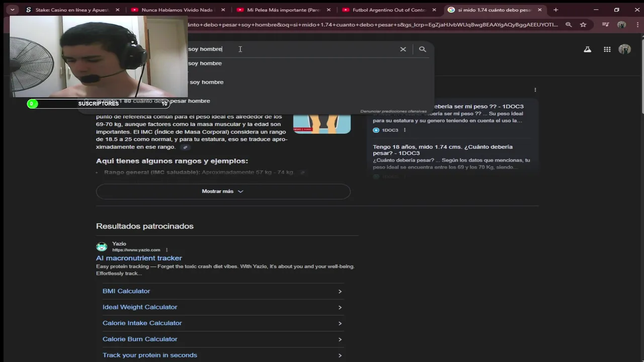Switch to the Futbol Argentino Out of Context tab

coord(389,10)
